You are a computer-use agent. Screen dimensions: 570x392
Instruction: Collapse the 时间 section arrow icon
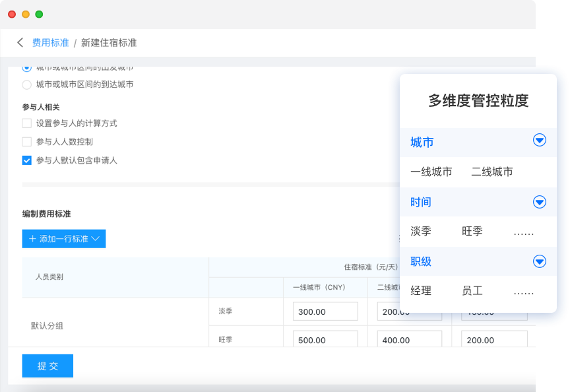point(540,202)
